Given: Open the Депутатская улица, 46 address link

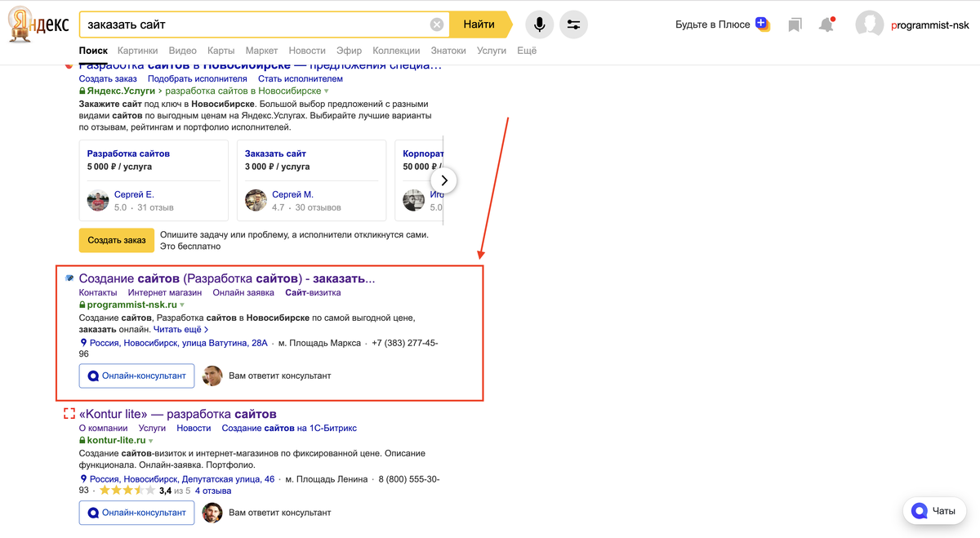Looking at the screenshot, I should coord(182,479).
